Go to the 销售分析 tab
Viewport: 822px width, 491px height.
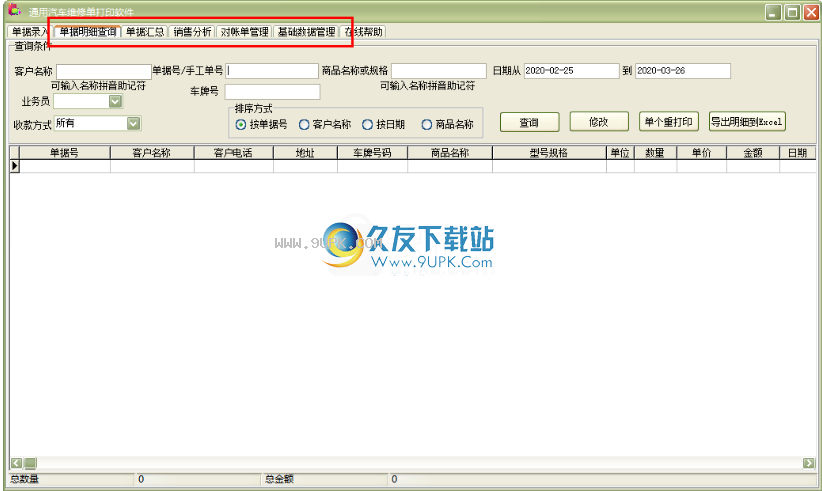[192, 32]
